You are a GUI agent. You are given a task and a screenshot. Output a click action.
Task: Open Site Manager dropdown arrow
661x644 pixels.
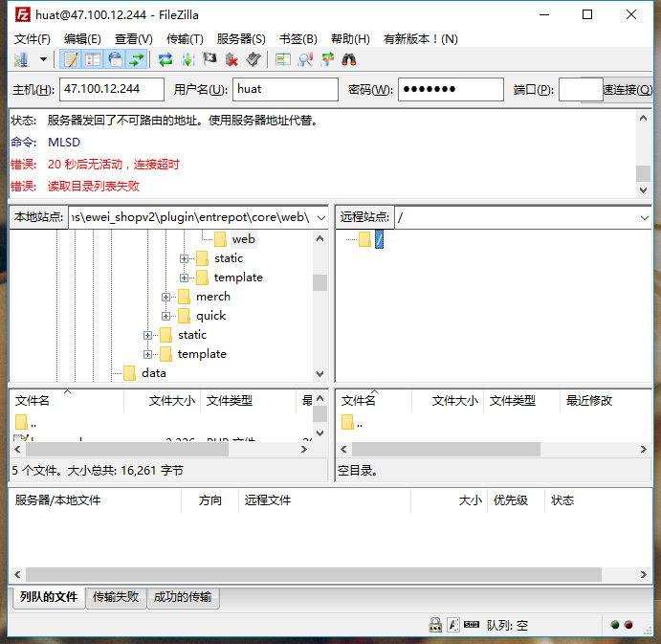(x=43, y=59)
